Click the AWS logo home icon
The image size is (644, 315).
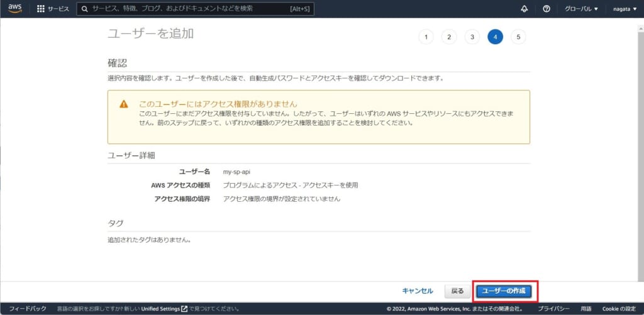(15, 9)
